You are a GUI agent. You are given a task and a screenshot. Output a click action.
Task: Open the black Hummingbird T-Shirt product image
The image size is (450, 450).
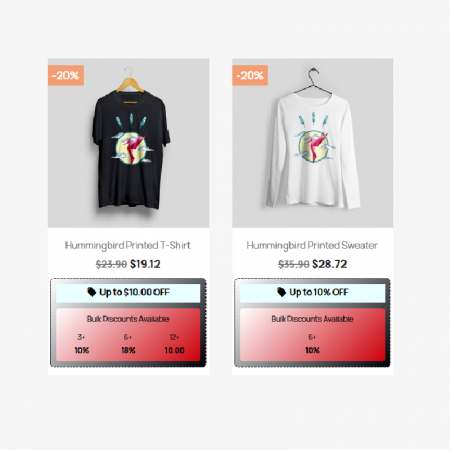click(128, 143)
